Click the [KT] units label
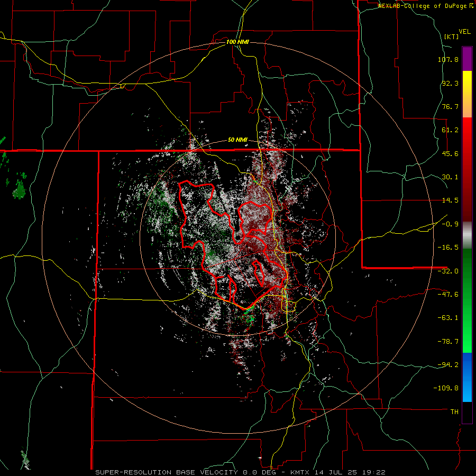The width and height of the screenshot is (476, 476). tap(451, 36)
